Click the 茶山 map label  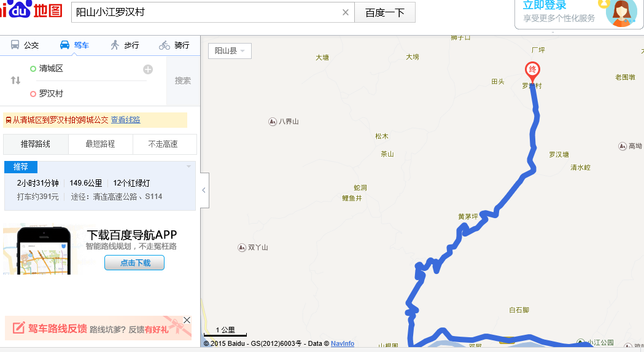click(x=387, y=154)
